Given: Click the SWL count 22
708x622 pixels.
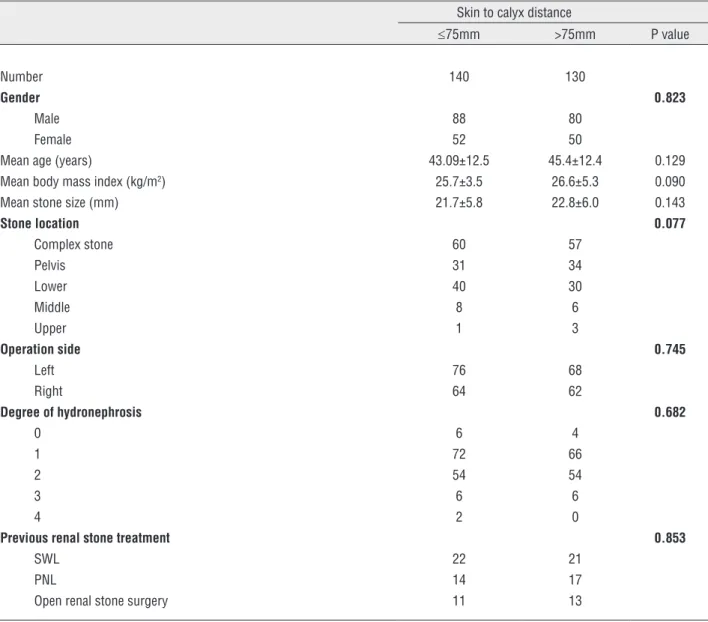Looking at the screenshot, I should 459,559.
